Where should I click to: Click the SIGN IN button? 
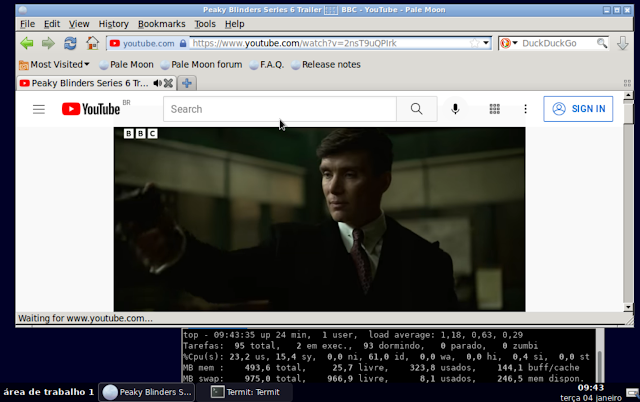(x=578, y=109)
